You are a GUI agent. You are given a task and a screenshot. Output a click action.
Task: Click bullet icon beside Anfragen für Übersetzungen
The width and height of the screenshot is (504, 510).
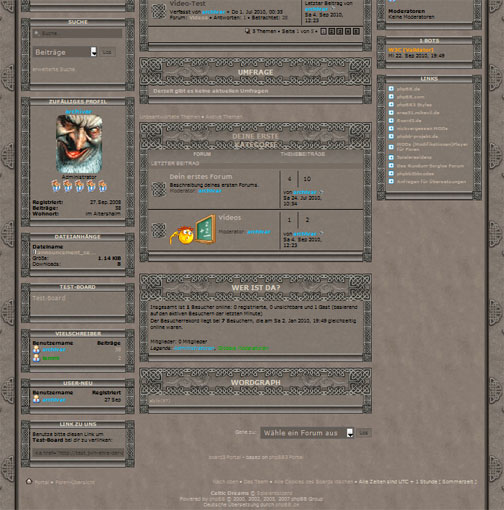pyautogui.click(x=391, y=181)
